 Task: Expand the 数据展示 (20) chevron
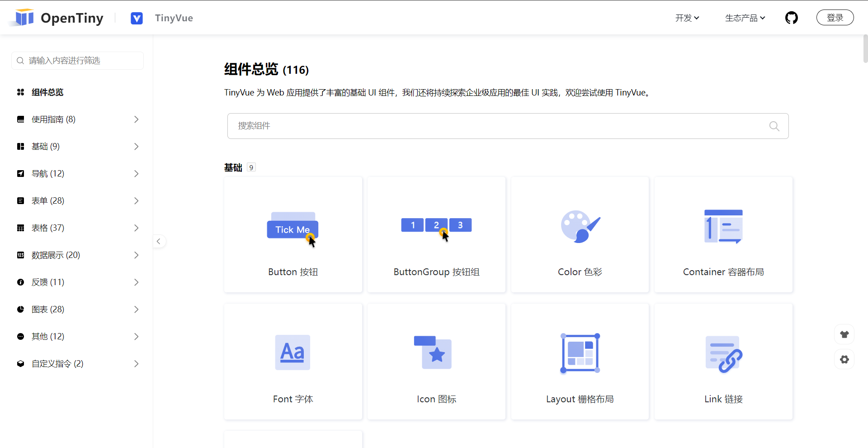tap(136, 255)
